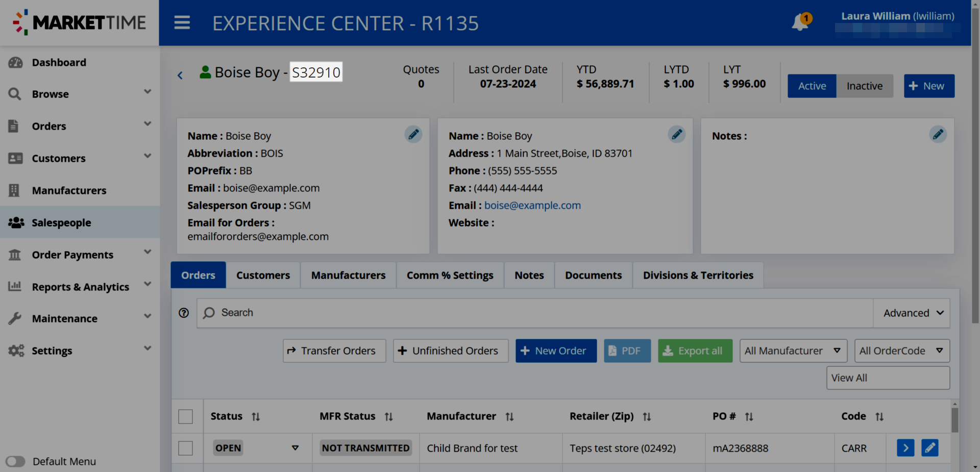The height and width of the screenshot is (472, 980).
Task: Open the OPEN status dropdown arrow
Action: click(x=295, y=448)
